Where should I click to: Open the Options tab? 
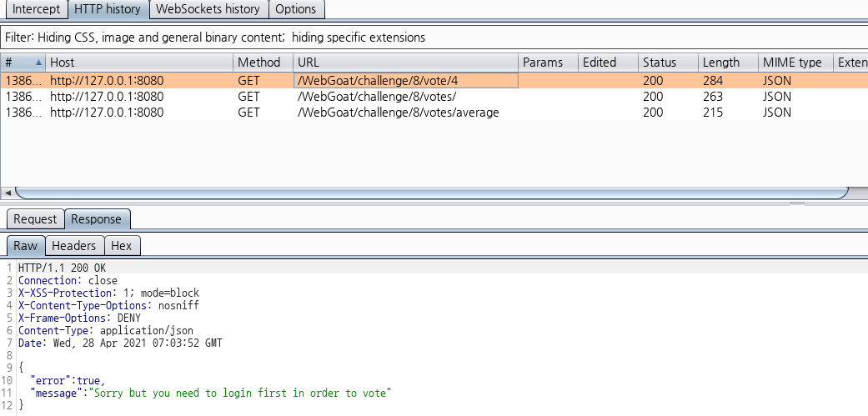[296, 9]
